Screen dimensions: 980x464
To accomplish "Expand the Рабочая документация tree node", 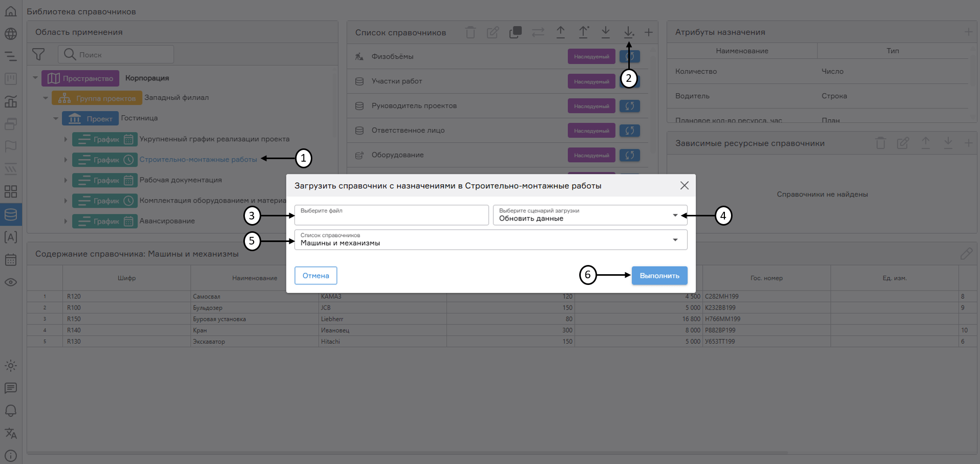I will pyautogui.click(x=65, y=180).
